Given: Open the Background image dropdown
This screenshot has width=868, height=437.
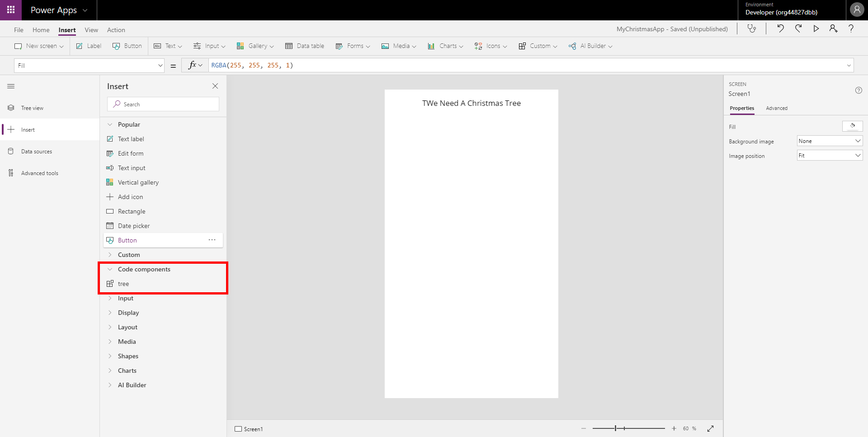Looking at the screenshot, I should pos(829,141).
